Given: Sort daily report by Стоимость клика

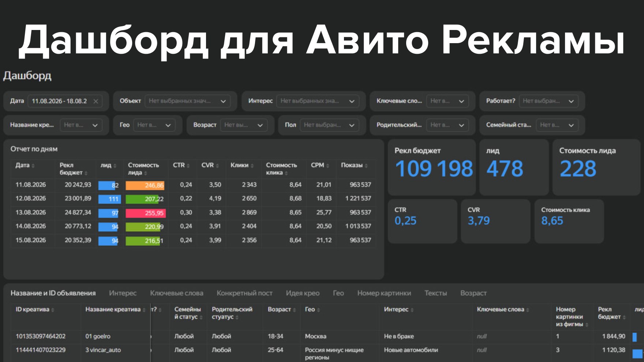Looking at the screenshot, I should click(281, 169).
